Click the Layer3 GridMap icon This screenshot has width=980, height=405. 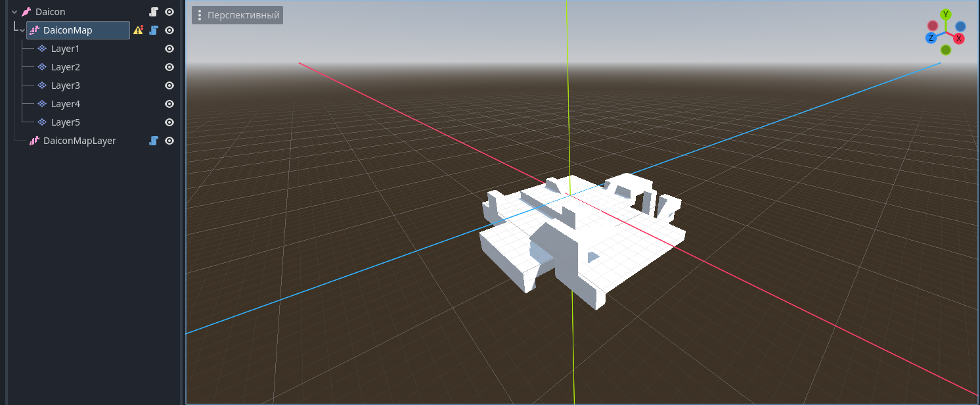tap(42, 85)
